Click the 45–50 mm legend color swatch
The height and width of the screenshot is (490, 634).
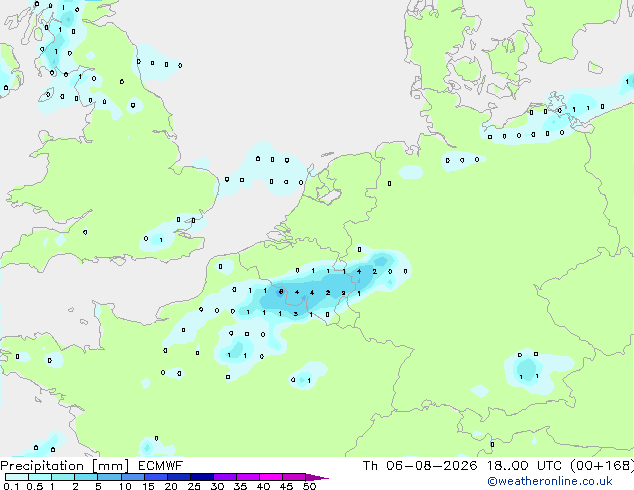click(294, 477)
